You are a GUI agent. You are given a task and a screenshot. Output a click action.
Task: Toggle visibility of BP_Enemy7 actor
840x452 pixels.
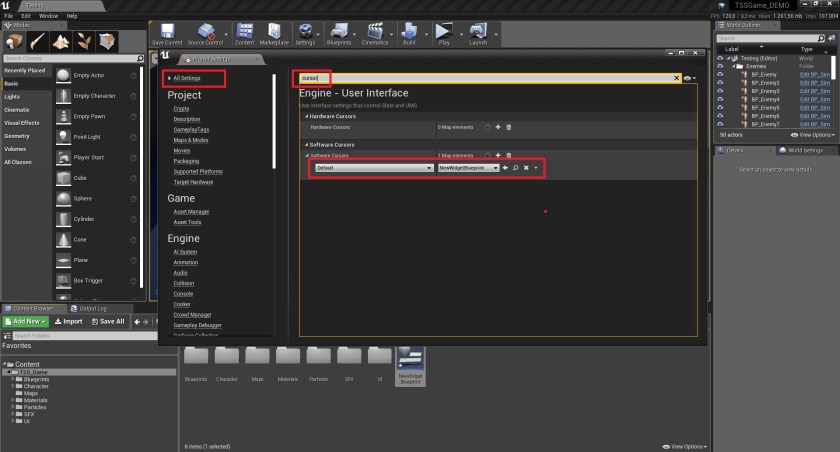tap(722, 124)
